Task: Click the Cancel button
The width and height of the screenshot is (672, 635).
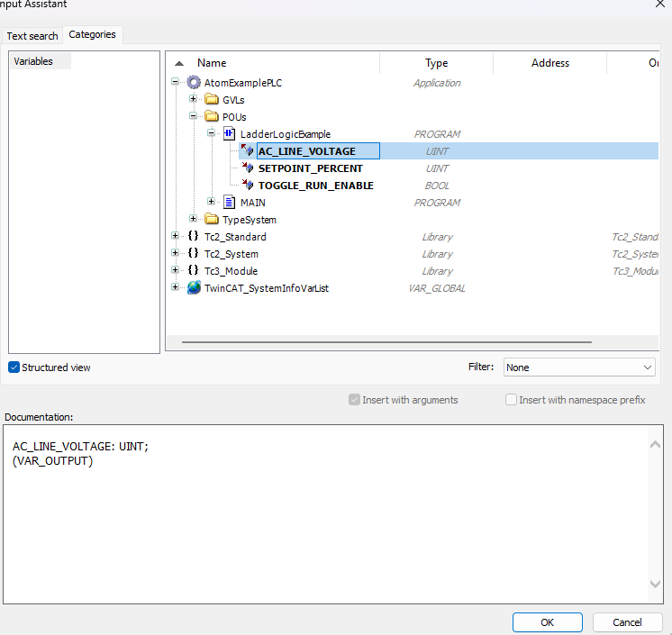Action: pos(627,622)
